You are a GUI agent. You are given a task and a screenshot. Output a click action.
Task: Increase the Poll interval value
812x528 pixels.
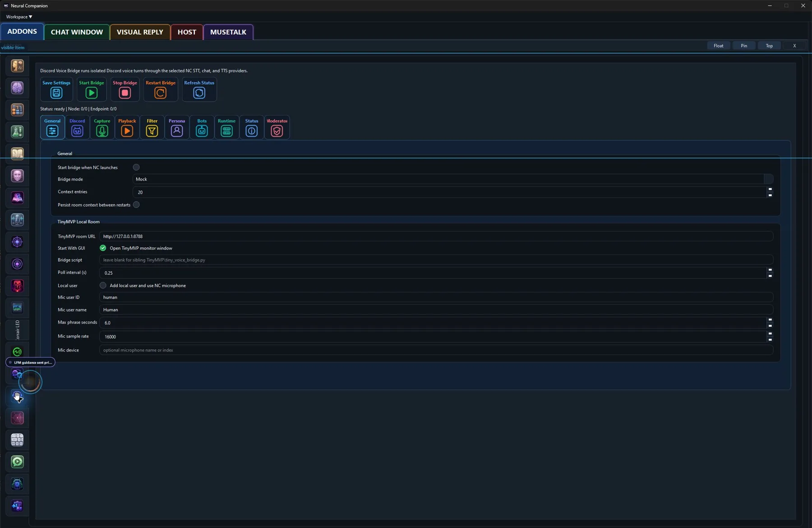click(770, 270)
